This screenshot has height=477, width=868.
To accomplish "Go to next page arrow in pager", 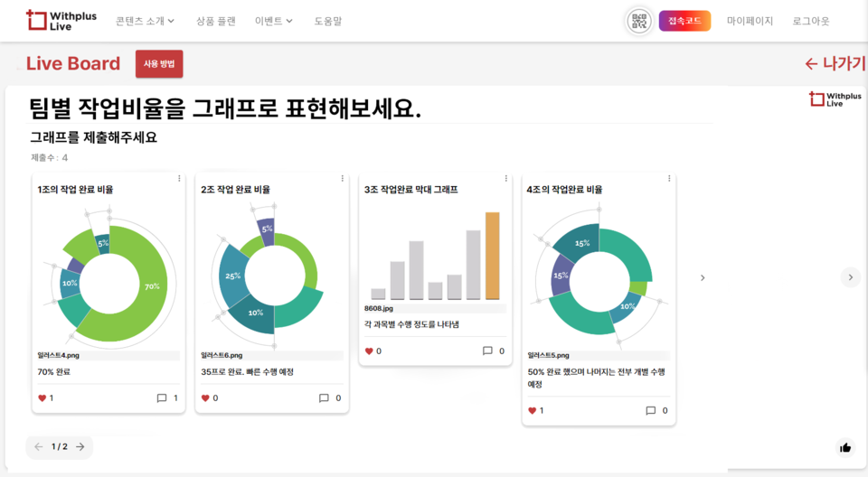I will (x=80, y=446).
